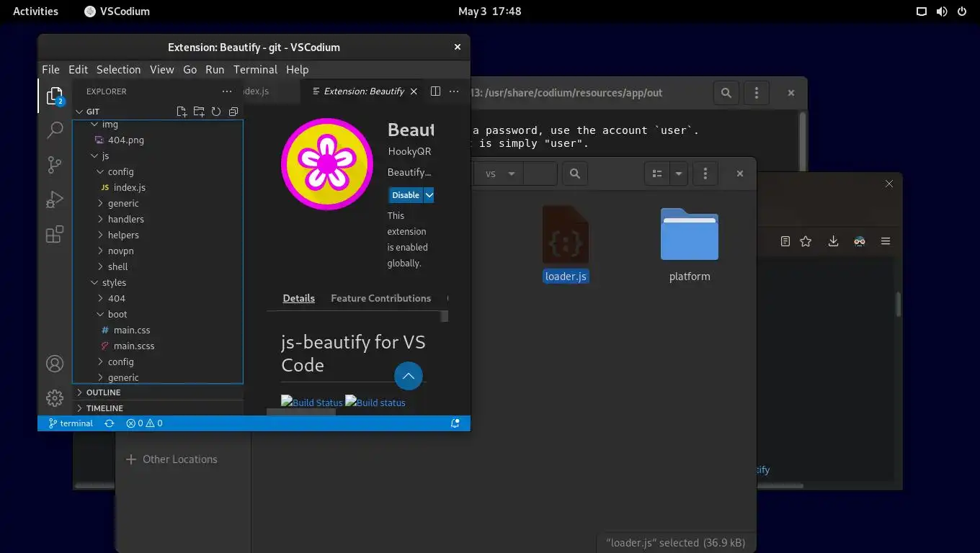This screenshot has width=980, height=553.
Task: Expand the handlers folder
Action: (125, 219)
